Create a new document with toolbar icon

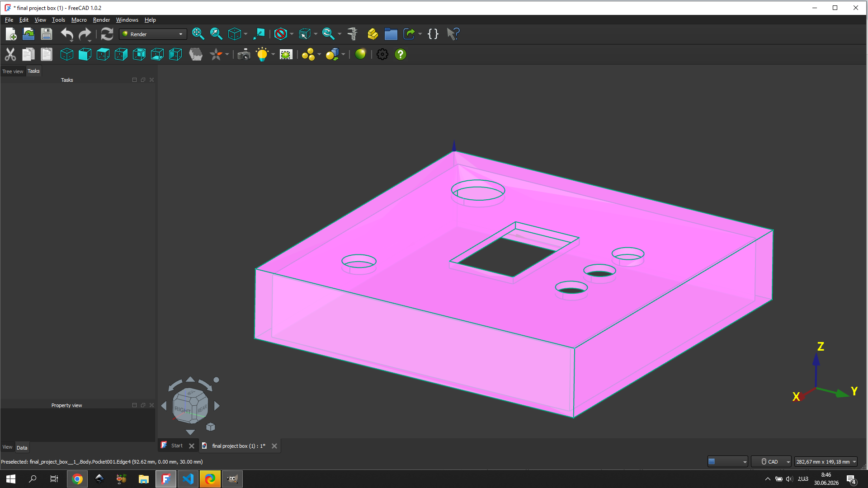[x=11, y=34]
